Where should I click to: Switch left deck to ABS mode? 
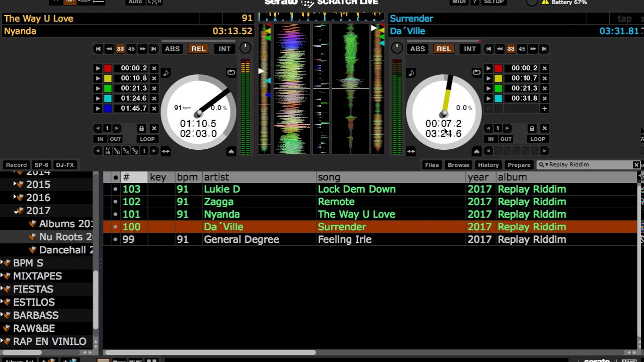(x=172, y=49)
